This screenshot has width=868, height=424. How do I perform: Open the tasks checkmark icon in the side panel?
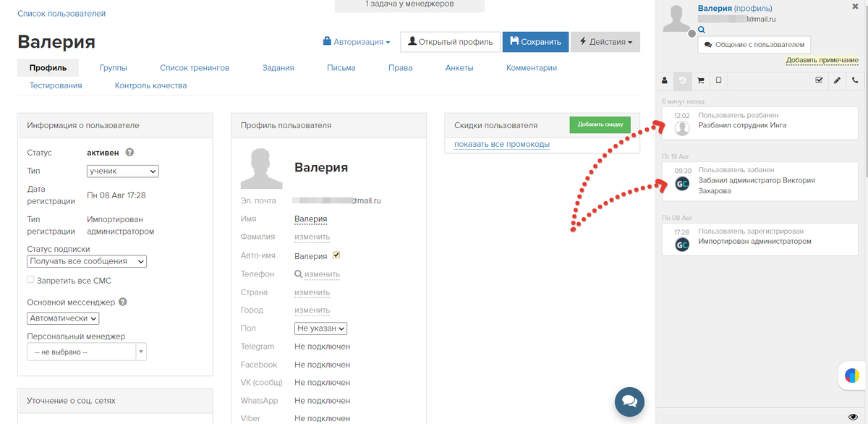coord(819,80)
